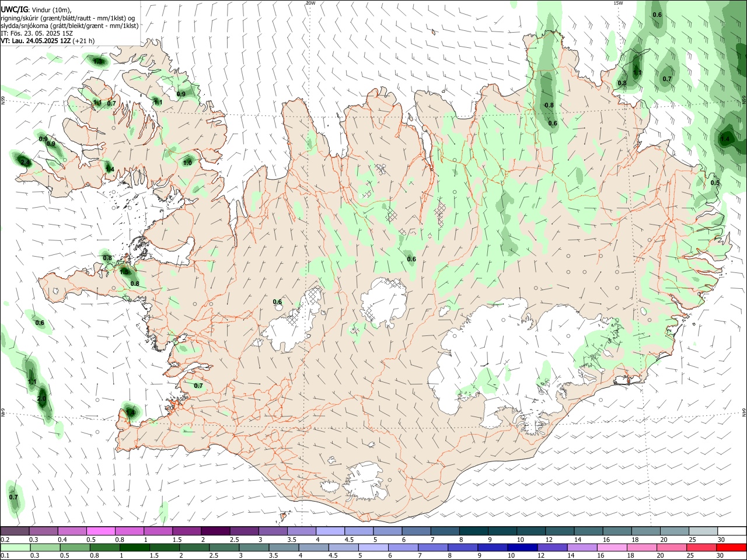747x560 pixels.
Task: Select the '0.5' precipitation value on the east coast
Action: click(715, 183)
